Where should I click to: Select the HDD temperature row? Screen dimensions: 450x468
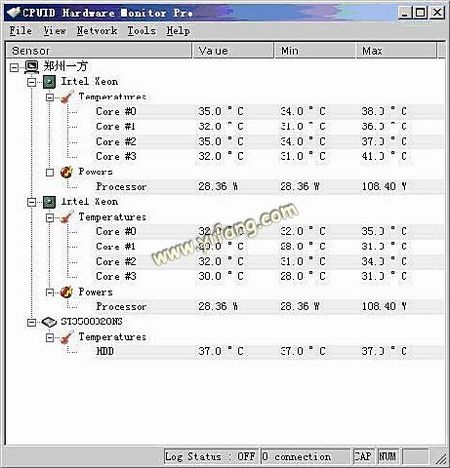(x=105, y=351)
